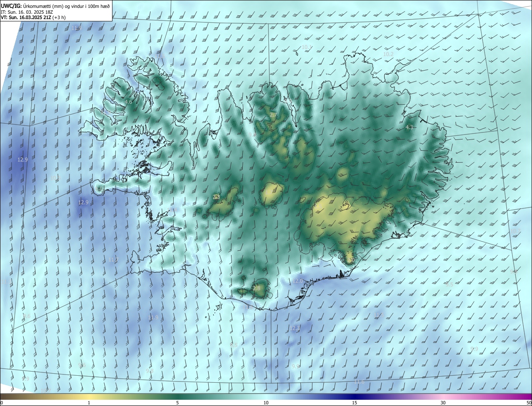Pick the yellow colorbar segment above label 1

pos(89,396)
